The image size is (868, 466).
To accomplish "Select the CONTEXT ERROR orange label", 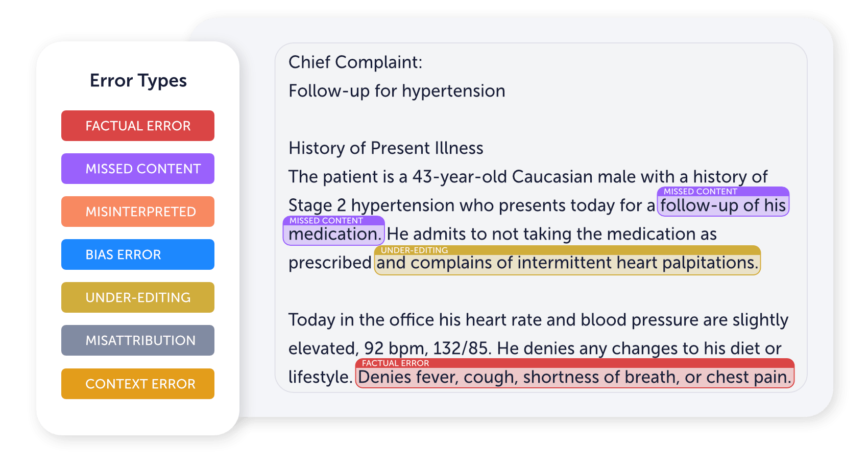I will point(138,384).
